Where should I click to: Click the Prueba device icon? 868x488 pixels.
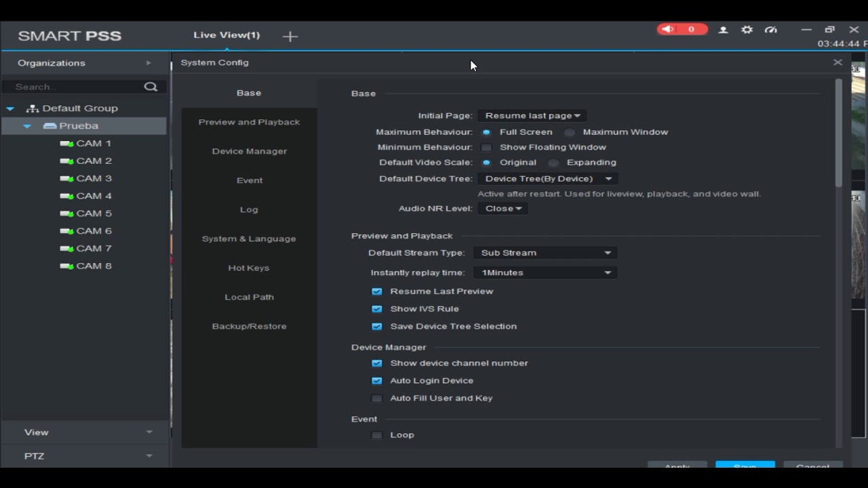[50, 126]
